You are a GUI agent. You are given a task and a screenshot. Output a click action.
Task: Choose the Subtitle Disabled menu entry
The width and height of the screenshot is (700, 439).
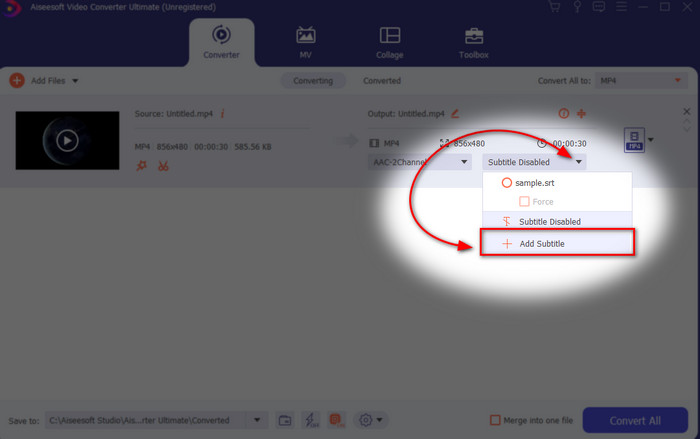click(x=557, y=222)
